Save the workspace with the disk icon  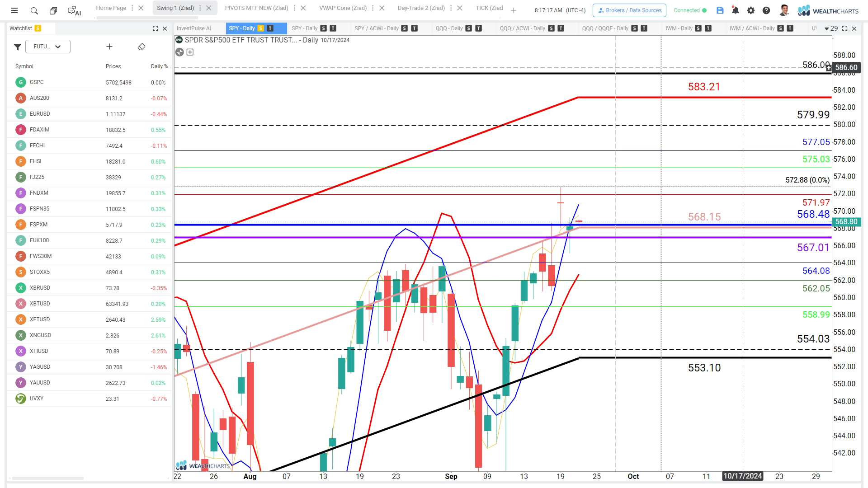720,10
